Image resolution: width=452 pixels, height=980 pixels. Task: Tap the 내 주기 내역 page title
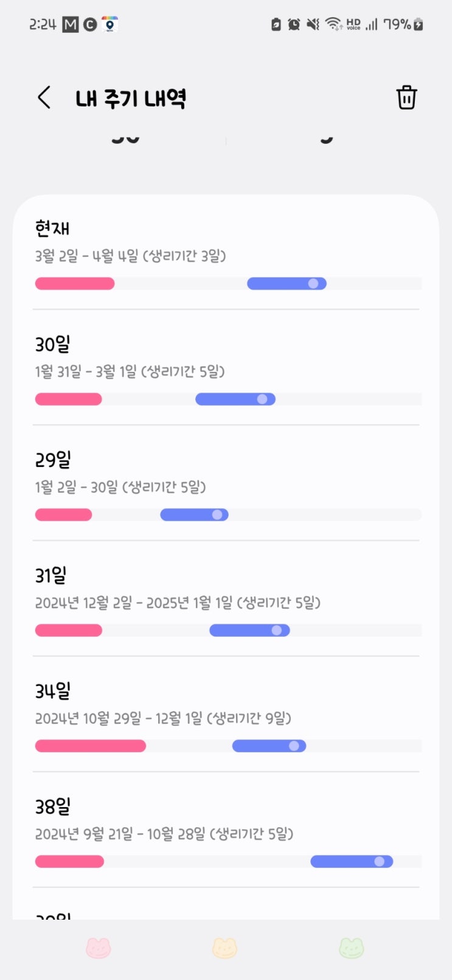point(130,99)
